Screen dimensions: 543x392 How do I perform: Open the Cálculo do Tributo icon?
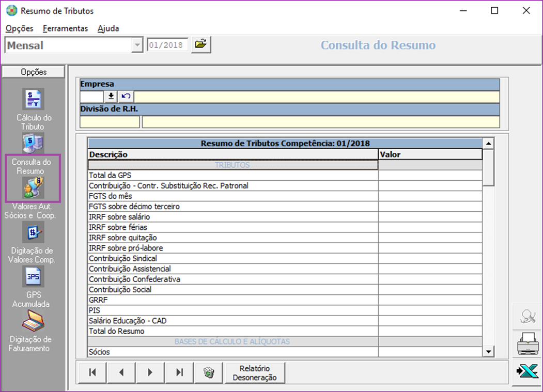tap(33, 99)
